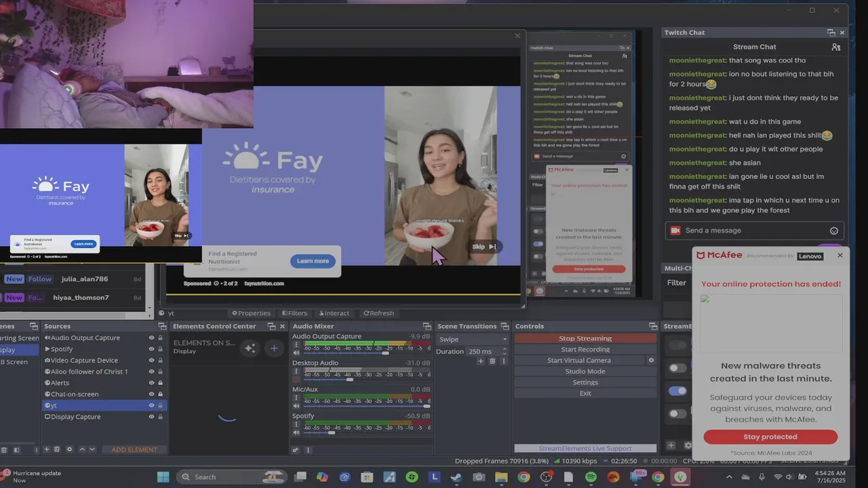Click the sparkle icon in Elements Control Center
868x488 pixels.
pos(250,348)
